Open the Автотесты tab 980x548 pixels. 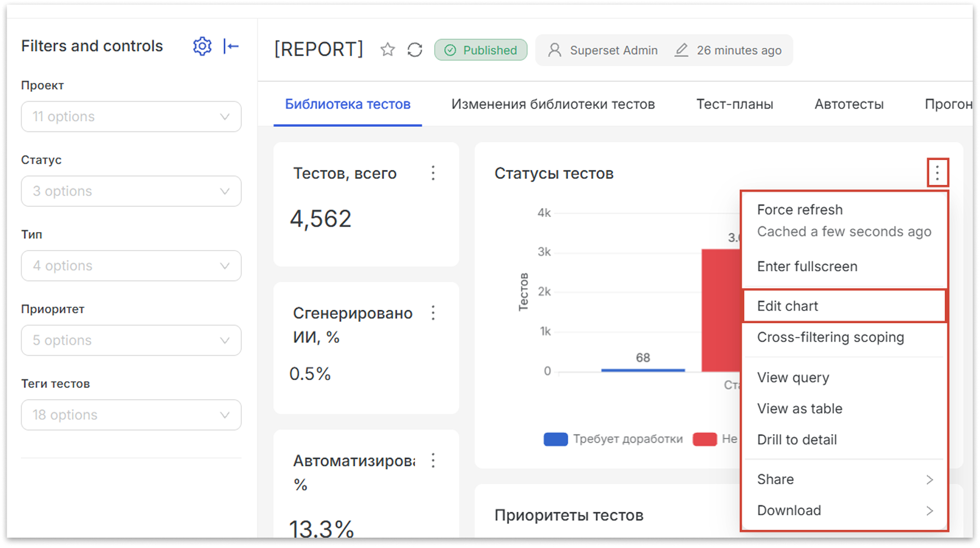point(849,104)
